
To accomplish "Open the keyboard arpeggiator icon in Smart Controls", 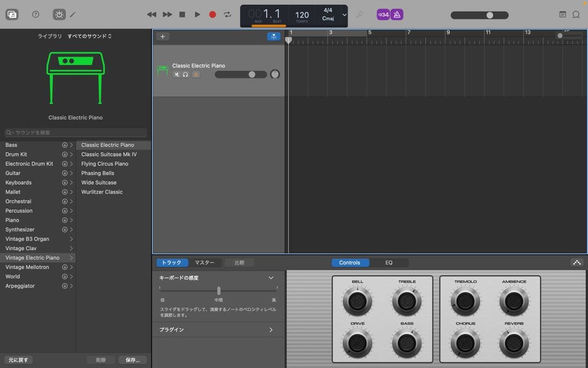I will (x=577, y=263).
